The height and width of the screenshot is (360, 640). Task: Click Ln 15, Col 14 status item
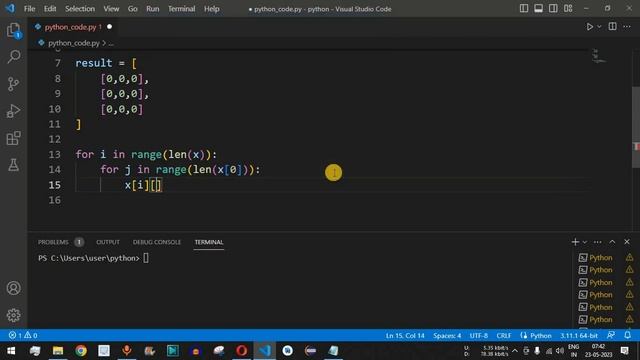tap(405, 336)
